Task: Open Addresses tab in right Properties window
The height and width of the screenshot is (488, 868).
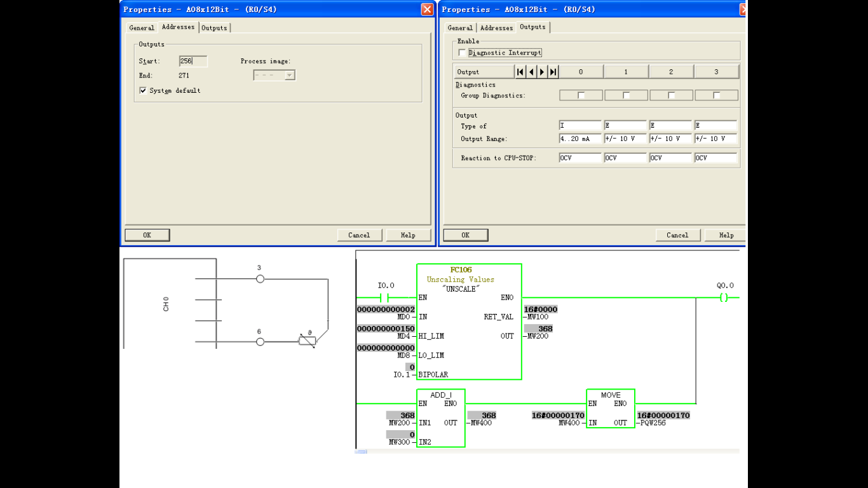Action: (x=496, y=28)
